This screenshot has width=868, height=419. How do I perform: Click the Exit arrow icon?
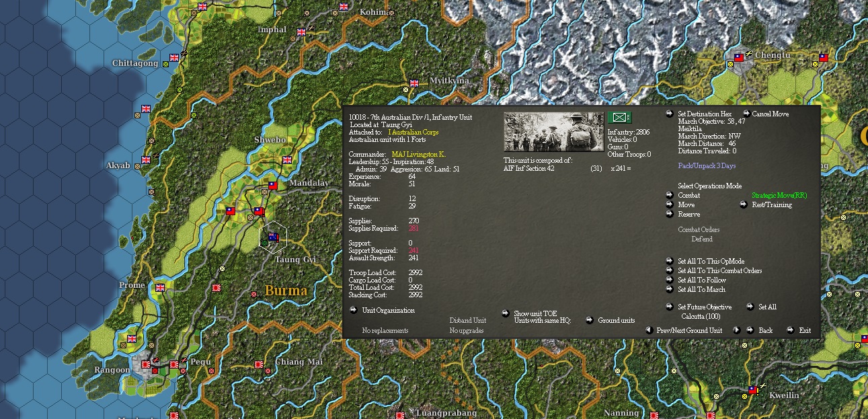click(790, 330)
